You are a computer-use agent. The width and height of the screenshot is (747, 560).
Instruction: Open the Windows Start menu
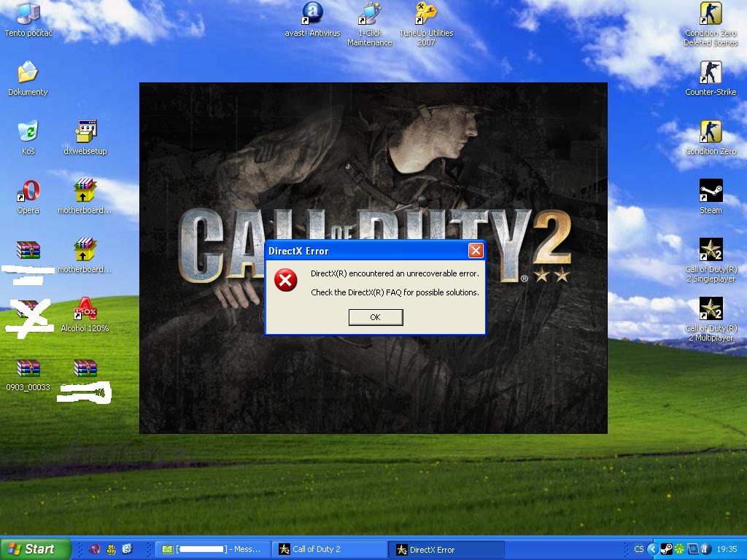coord(35,549)
